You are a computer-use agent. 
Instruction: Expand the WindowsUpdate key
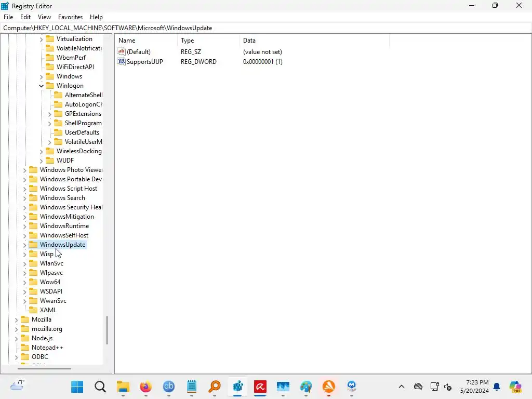pyautogui.click(x=25, y=245)
